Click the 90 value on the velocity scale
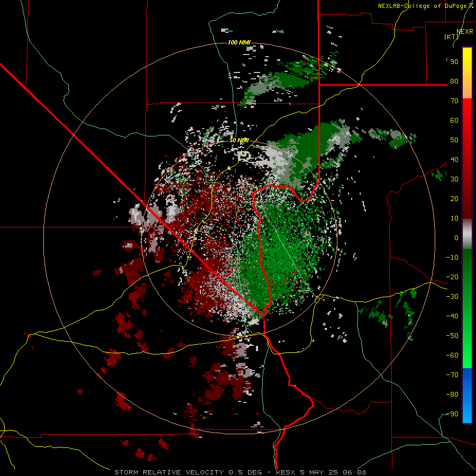476x476 pixels. (x=454, y=62)
